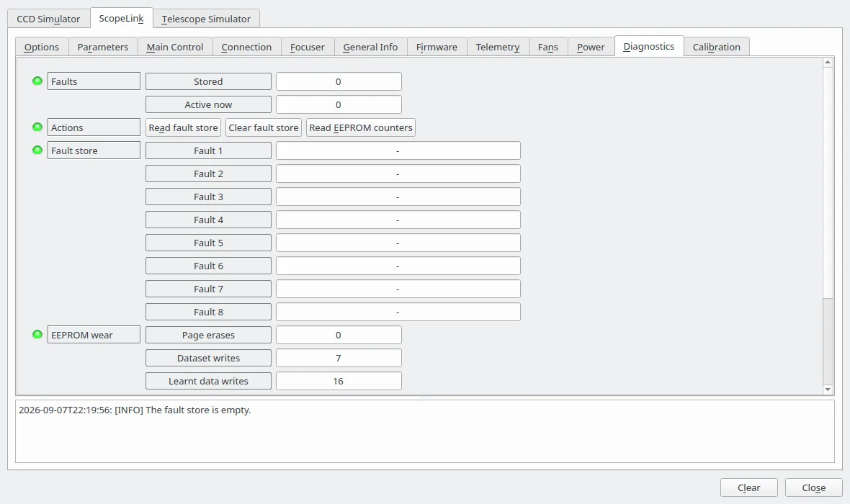The image size is (850, 504).
Task: Select the ScopeLink device tab
Action: coord(122,18)
